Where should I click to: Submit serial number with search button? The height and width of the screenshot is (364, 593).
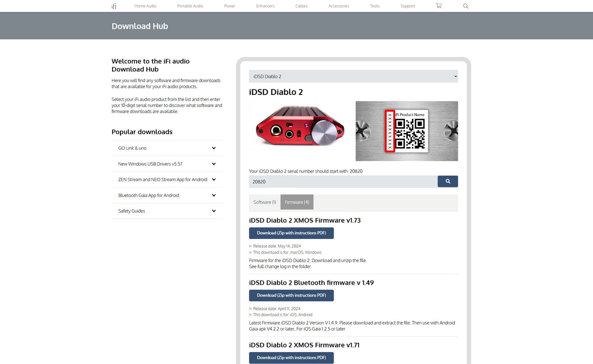(448, 182)
